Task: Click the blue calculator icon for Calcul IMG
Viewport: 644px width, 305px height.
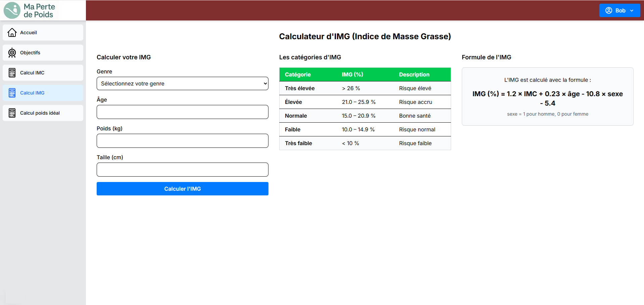Action: pyautogui.click(x=12, y=93)
